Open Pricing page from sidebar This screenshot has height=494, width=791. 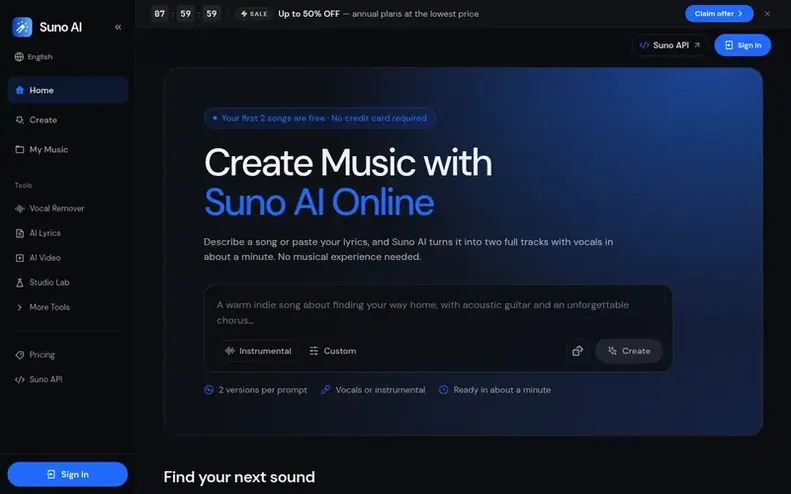(68, 355)
